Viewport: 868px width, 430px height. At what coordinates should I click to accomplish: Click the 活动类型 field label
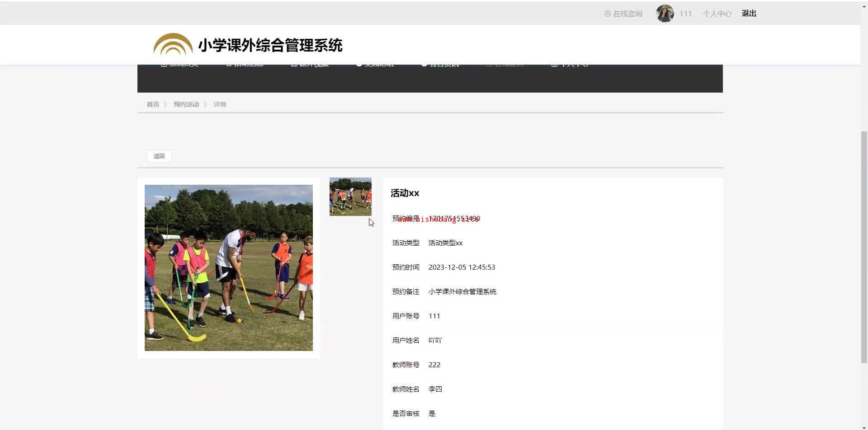(x=406, y=243)
